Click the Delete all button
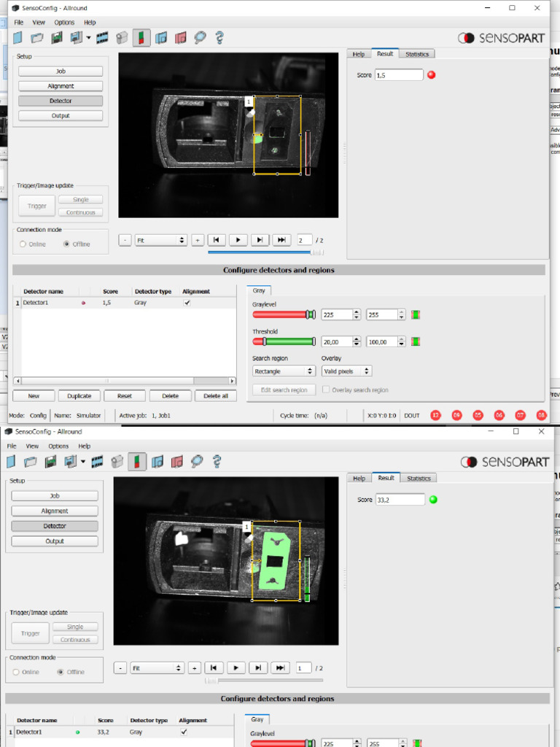 click(216, 396)
